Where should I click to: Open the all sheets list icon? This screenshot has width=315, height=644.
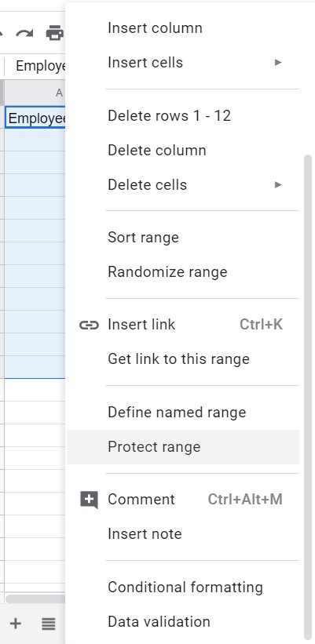(49, 624)
